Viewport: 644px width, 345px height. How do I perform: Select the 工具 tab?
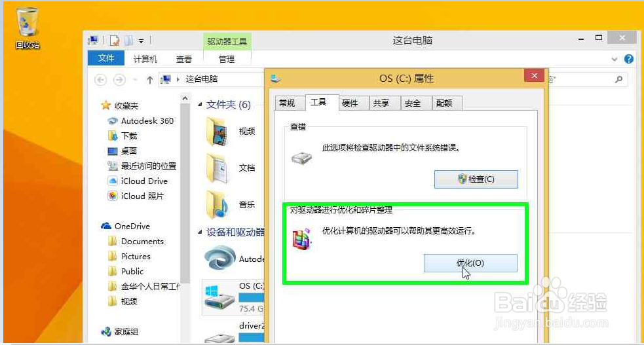pyautogui.click(x=318, y=102)
